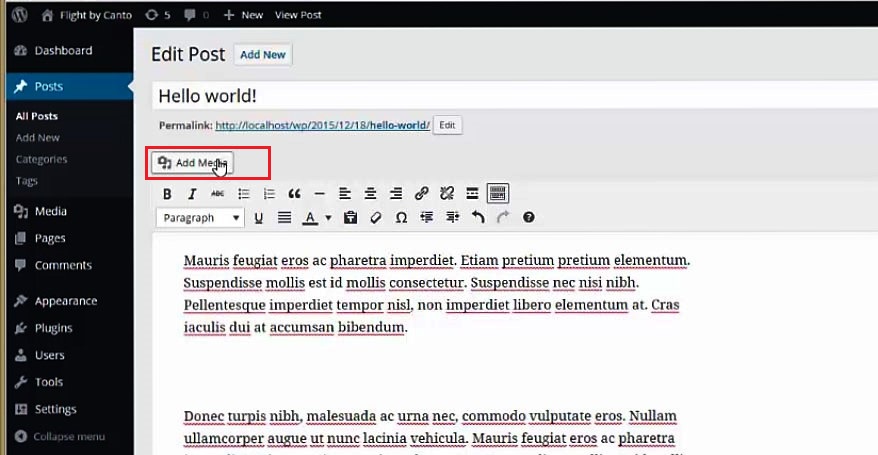Undo the last edit
This screenshot has height=455, width=878.
click(x=477, y=217)
